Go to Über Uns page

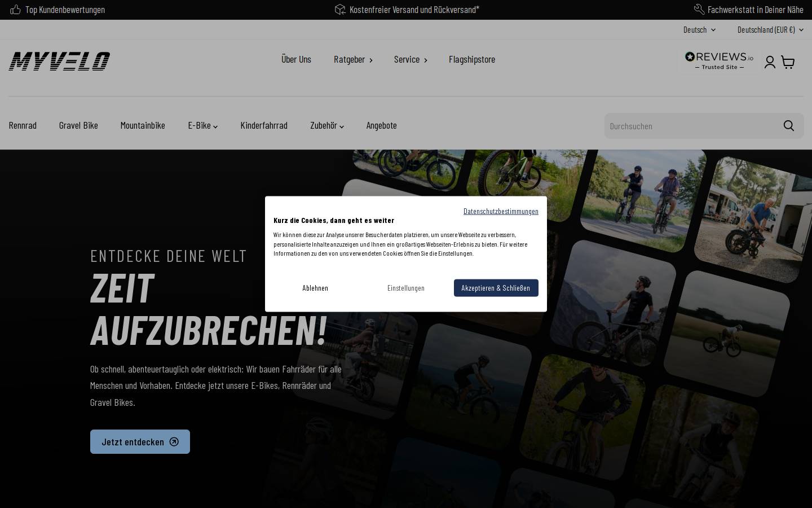pos(296,59)
